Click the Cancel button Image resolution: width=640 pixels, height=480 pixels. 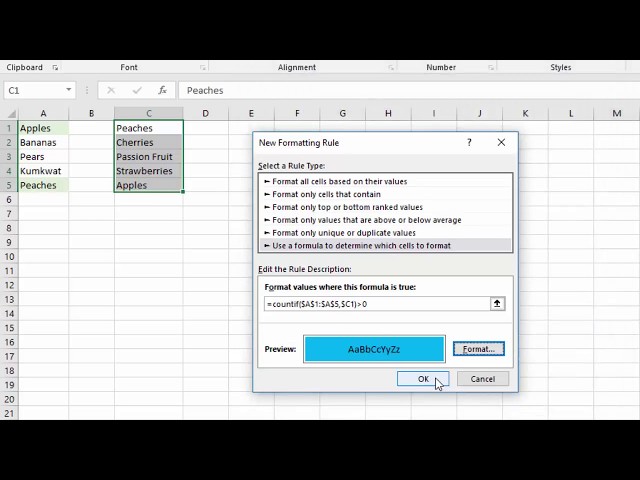coord(483,379)
